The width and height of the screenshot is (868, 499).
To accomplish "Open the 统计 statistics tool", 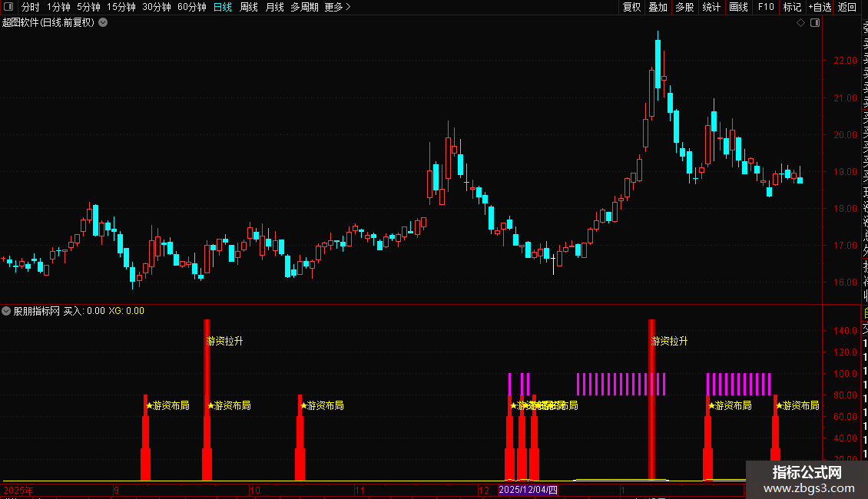I will tap(711, 7).
